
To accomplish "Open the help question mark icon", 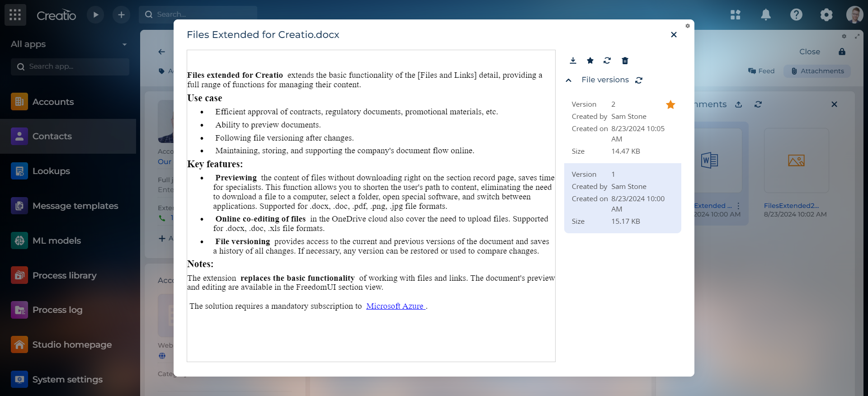I will (x=796, y=15).
